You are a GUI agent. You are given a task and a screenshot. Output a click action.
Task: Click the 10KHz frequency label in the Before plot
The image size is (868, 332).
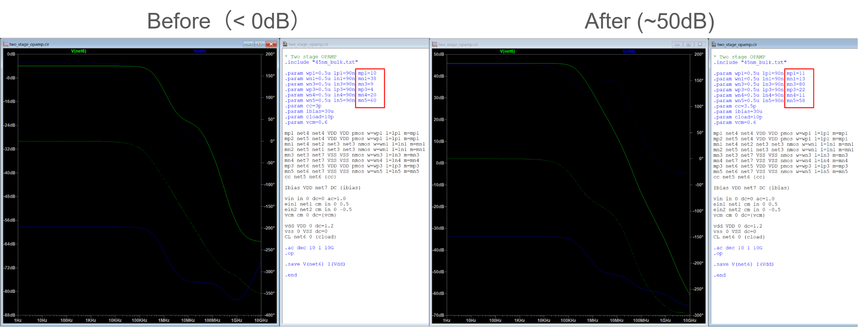coord(115,320)
